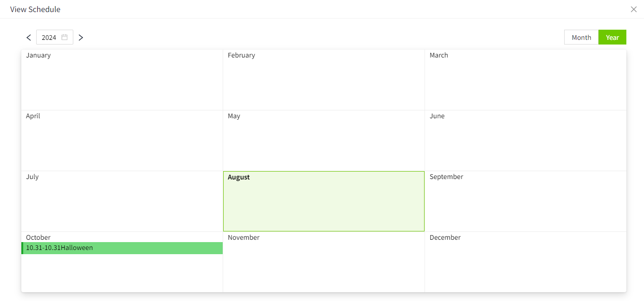Select the December month cell

tap(525, 262)
